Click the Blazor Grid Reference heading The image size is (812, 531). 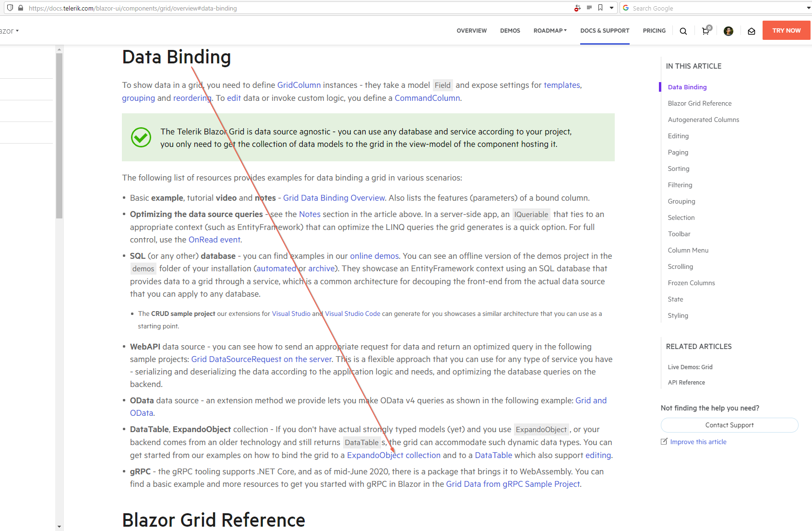pos(214,520)
